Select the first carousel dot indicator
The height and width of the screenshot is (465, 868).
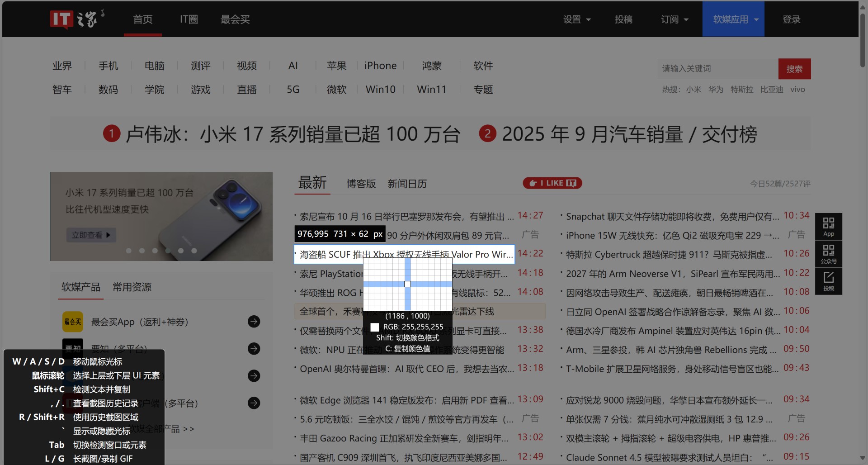pos(129,251)
